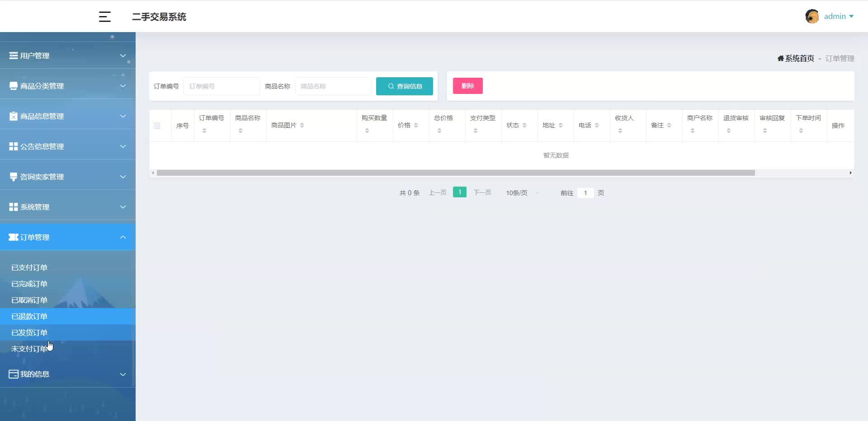The width and height of the screenshot is (868, 421).
Task: Sort by 状态 column arrows
Action: pos(524,125)
